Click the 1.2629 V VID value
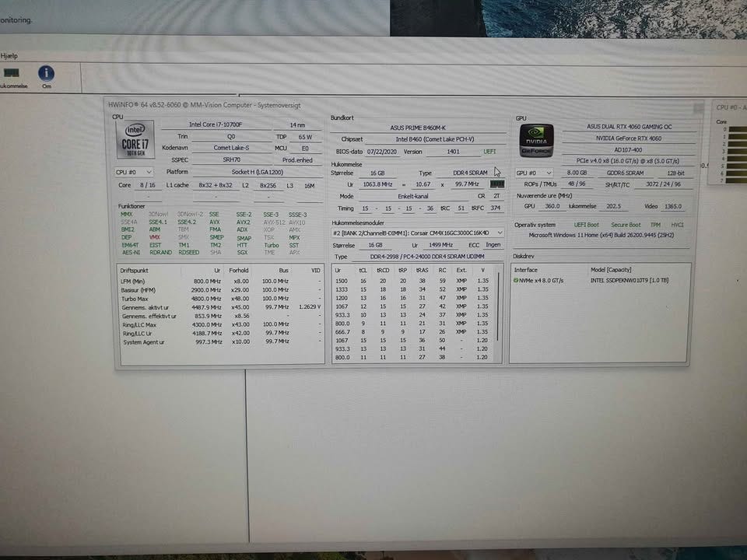Screen dimensions: 747x560 point(310,307)
